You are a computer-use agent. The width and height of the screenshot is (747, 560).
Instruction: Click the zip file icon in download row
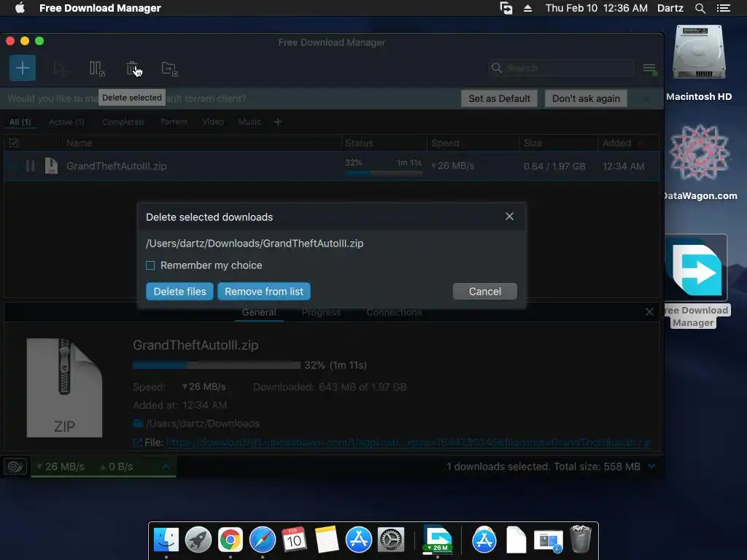(x=51, y=166)
